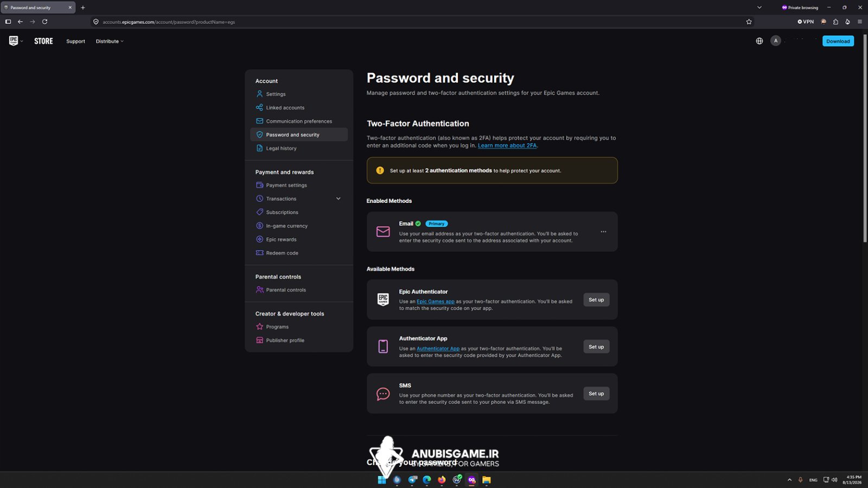Close the Password and security tab
This screenshot has height=488, width=868.
click(70, 8)
